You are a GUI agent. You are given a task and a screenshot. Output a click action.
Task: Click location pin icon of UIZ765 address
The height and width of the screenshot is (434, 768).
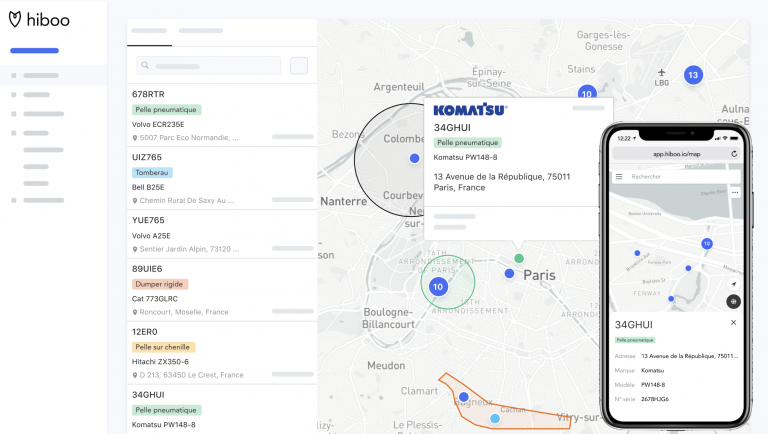click(135, 201)
